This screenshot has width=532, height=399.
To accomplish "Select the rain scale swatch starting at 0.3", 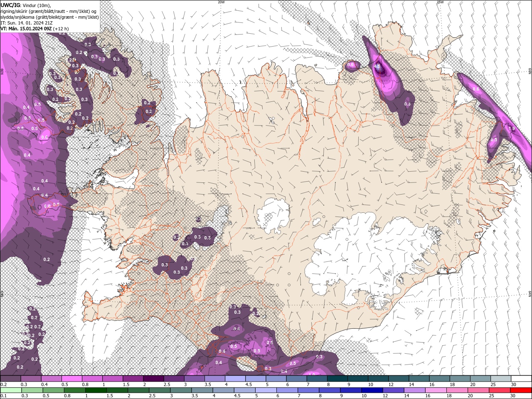I will coord(32,390).
